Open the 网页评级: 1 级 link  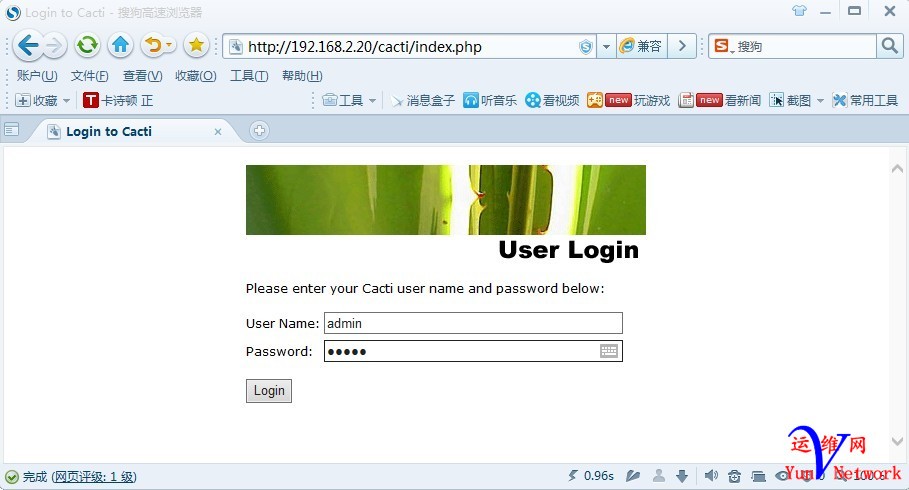[94, 477]
